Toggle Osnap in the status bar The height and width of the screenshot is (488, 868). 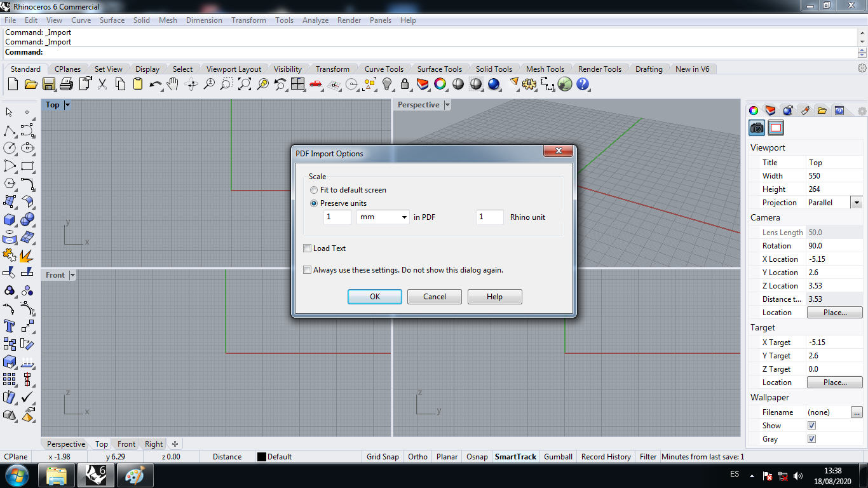tap(477, 457)
